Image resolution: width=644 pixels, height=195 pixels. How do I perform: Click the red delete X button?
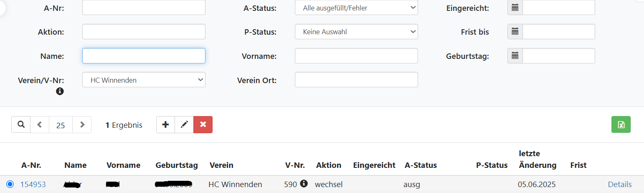203,124
